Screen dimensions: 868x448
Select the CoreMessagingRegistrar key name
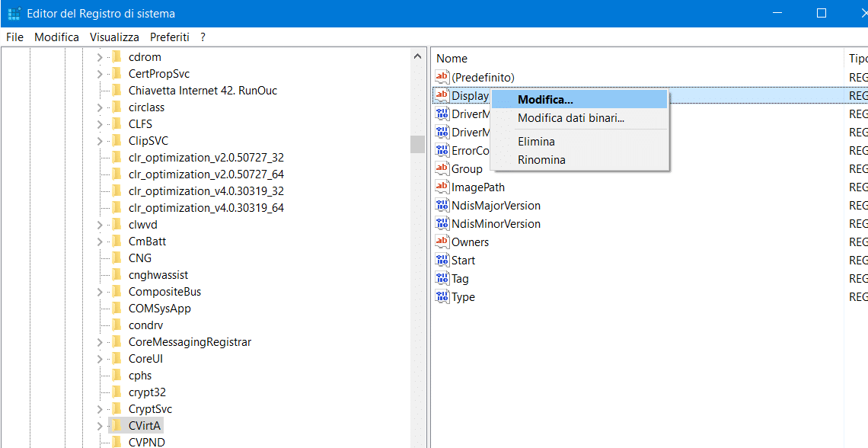tap(190, 341)
